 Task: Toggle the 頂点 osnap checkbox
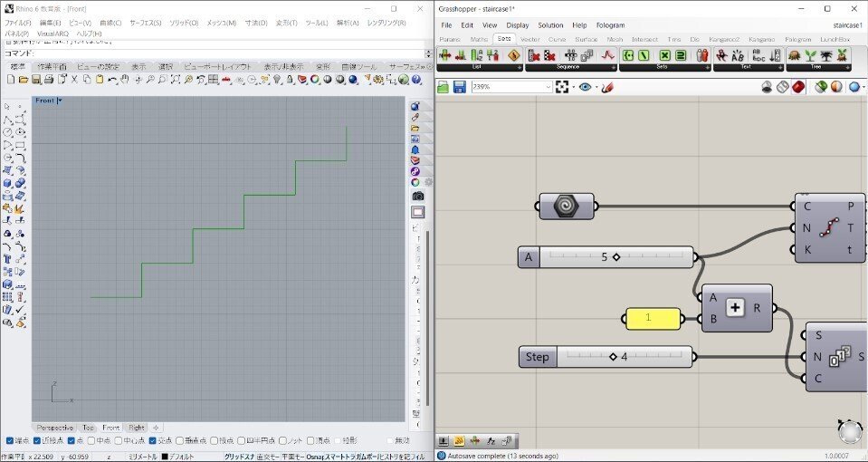[x=310, y=441]
